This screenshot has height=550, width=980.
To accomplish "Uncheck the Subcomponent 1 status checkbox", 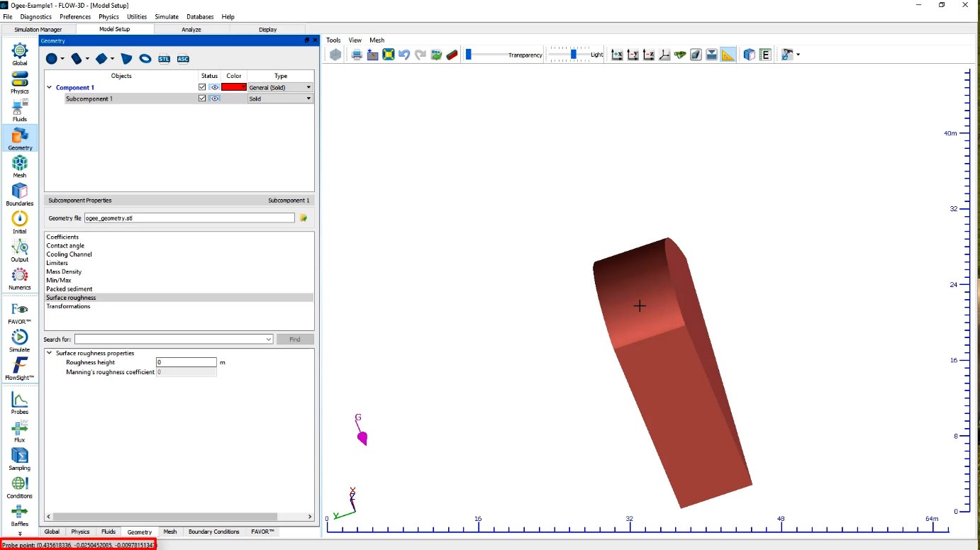I will click(x=202, y=99).
